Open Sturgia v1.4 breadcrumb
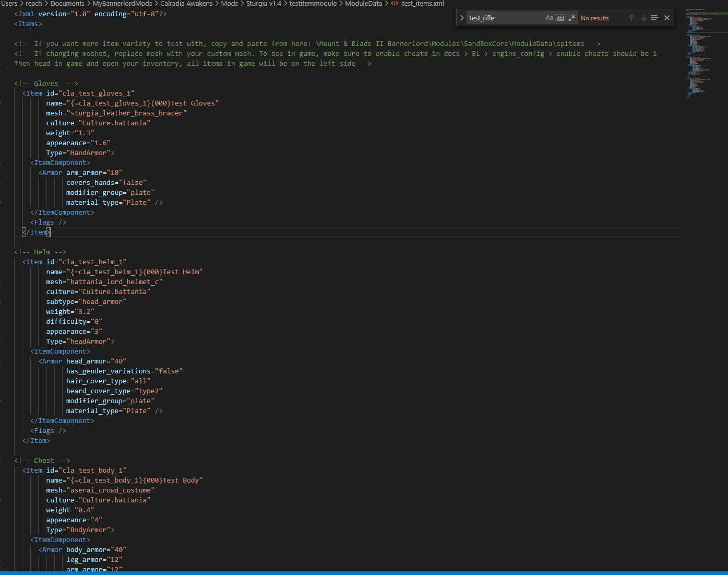The width and height of the screenshot is (728, 575). coord(264,4)
